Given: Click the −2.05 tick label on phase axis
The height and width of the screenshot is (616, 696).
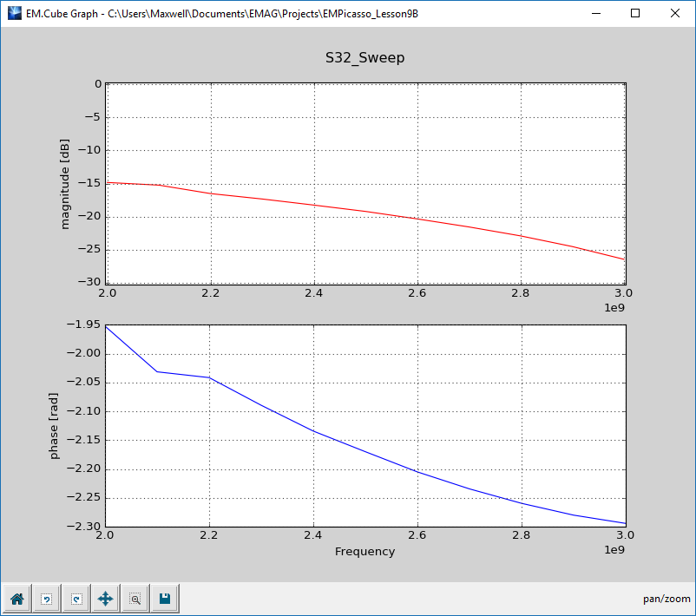Looking at the screenshot, I should tap(83, 382).
